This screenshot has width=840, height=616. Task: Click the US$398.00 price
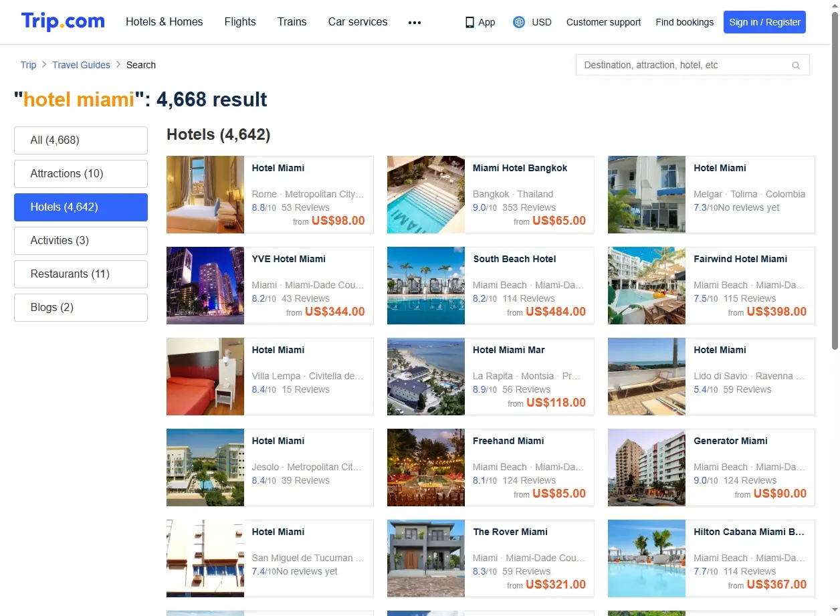pos(776,312)
